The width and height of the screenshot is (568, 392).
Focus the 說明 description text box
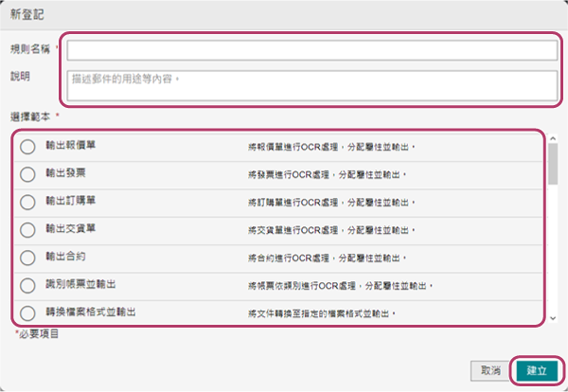point(311,85)
